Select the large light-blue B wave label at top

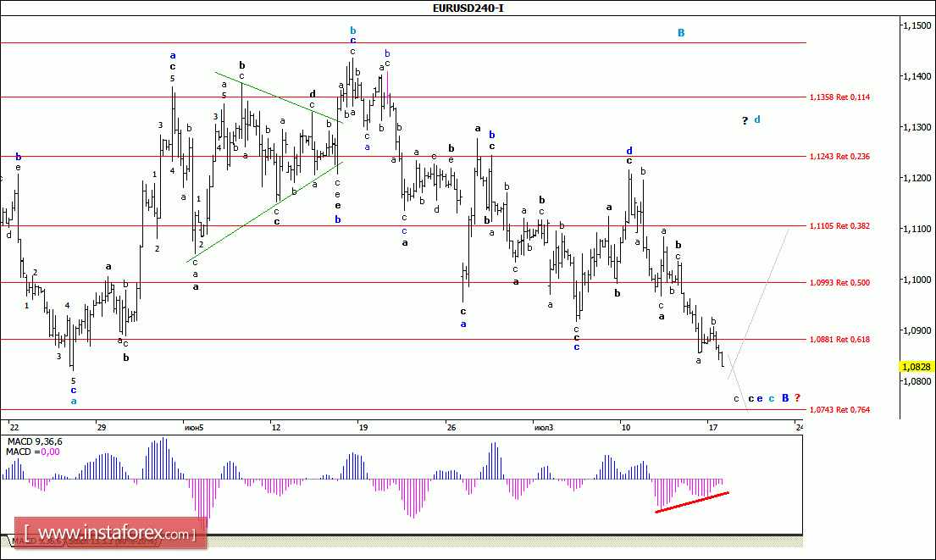tap(681, 33)
